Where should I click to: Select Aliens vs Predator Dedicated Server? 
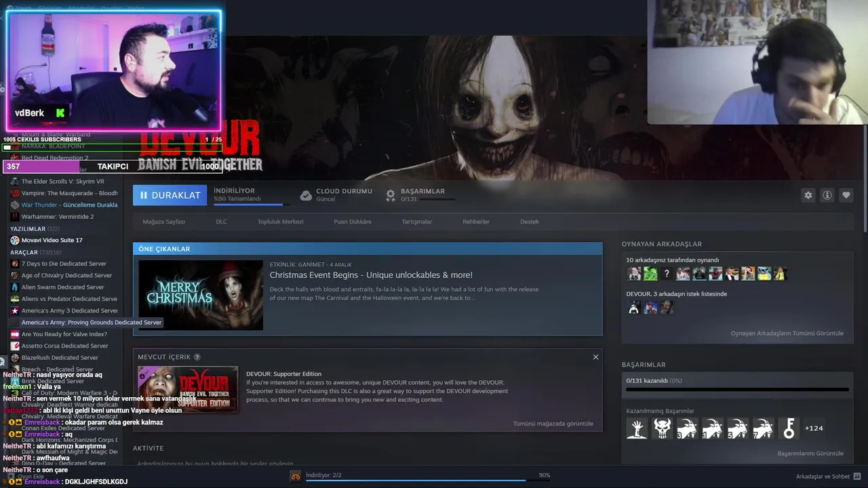pyautogui.click(x=64, y=299)
